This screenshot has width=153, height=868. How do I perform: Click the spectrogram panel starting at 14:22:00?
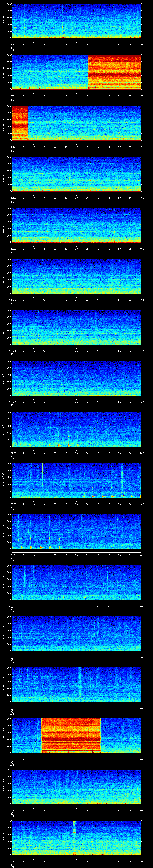click(76, 429)
